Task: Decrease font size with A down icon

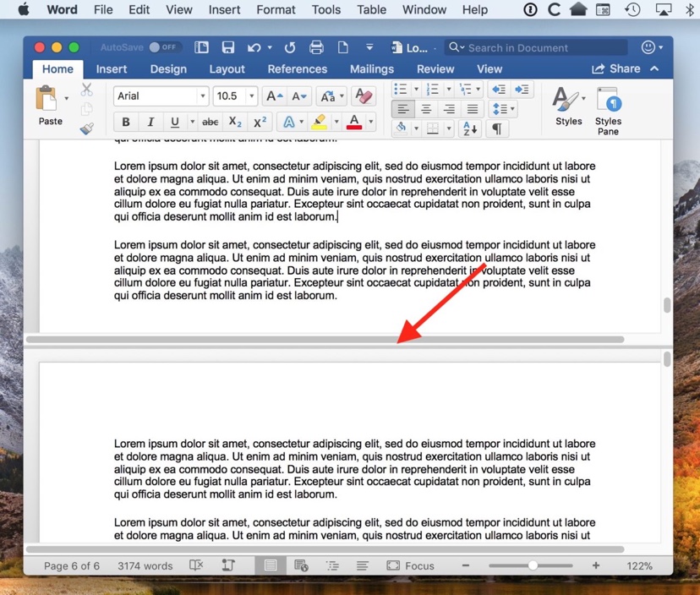Action: point(298,96)
